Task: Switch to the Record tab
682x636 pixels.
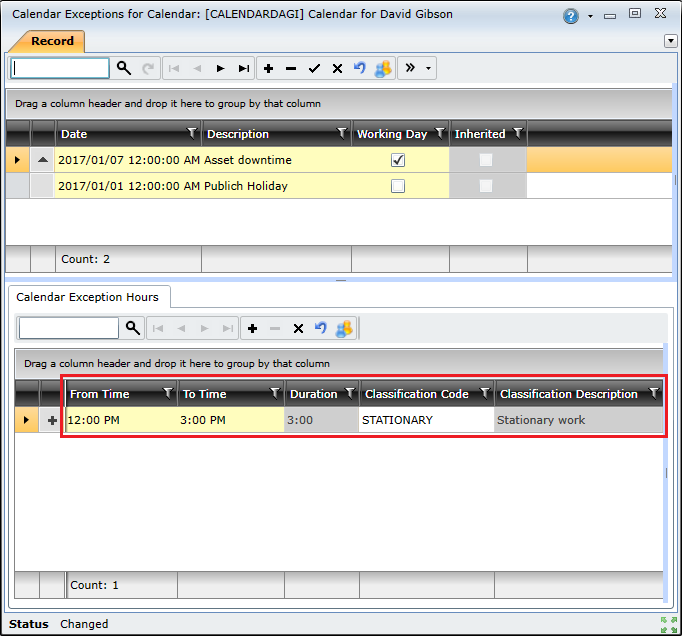Action: click(x=52, y=42)
